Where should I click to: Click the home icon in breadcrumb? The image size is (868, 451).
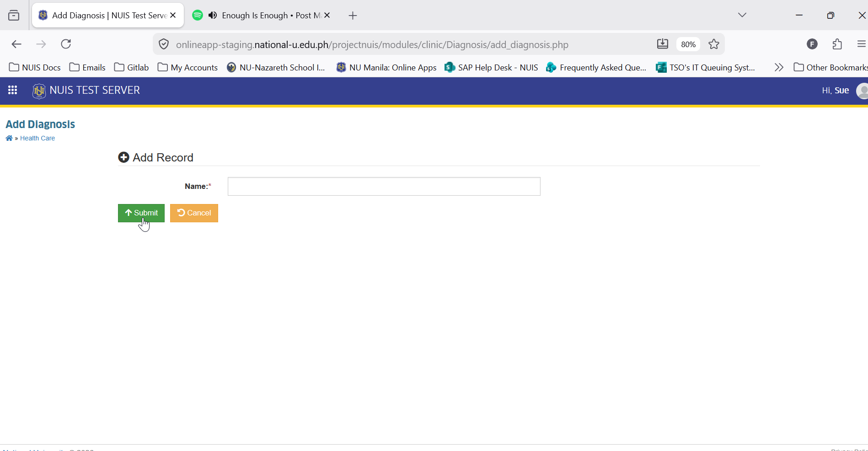coord(9,138)
